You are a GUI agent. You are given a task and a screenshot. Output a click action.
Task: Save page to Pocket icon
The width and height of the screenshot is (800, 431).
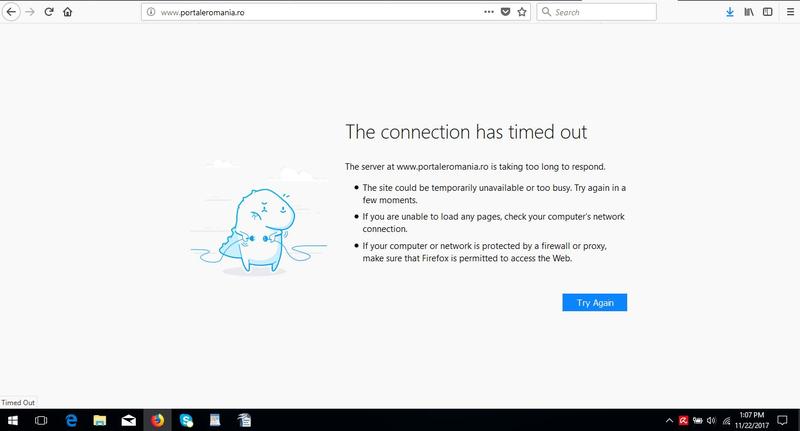[505, 12]
